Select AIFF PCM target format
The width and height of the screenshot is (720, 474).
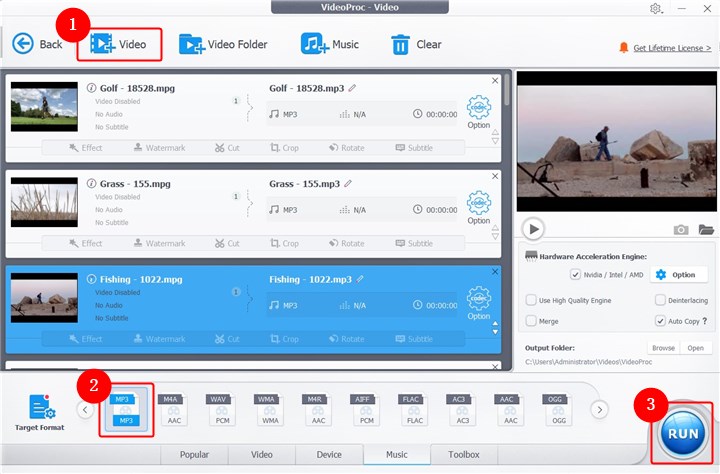366,410
